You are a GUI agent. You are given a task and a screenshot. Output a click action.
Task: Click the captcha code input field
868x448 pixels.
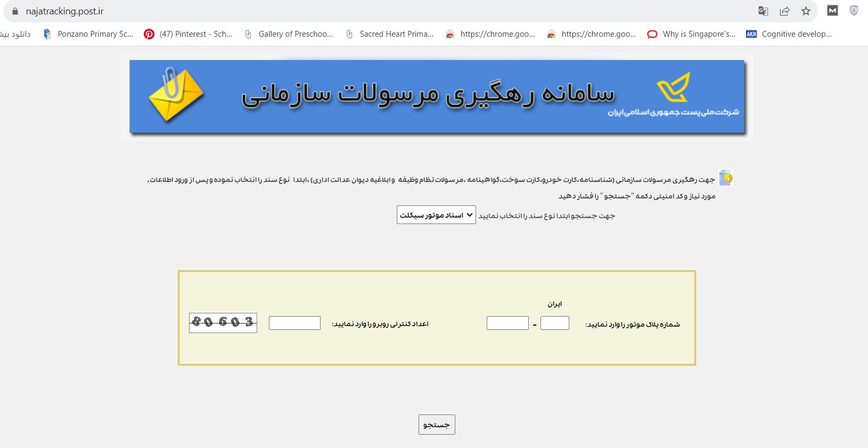coord(294,323)
